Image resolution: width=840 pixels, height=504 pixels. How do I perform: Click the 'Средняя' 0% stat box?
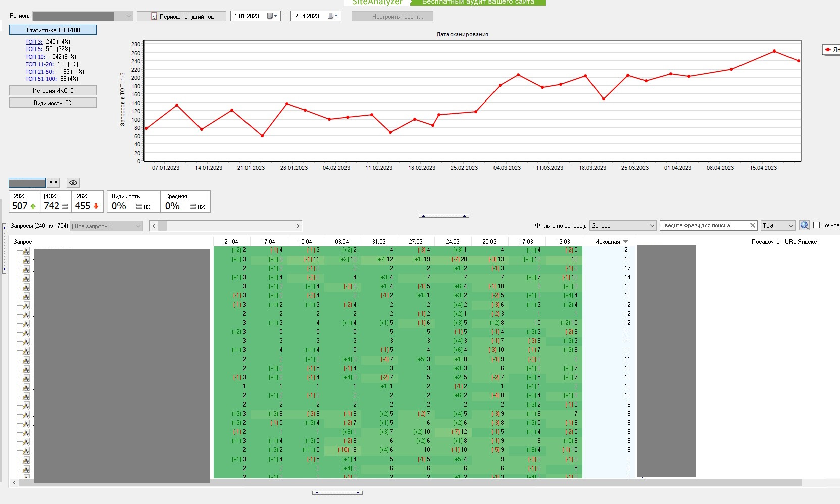(185, 201)
